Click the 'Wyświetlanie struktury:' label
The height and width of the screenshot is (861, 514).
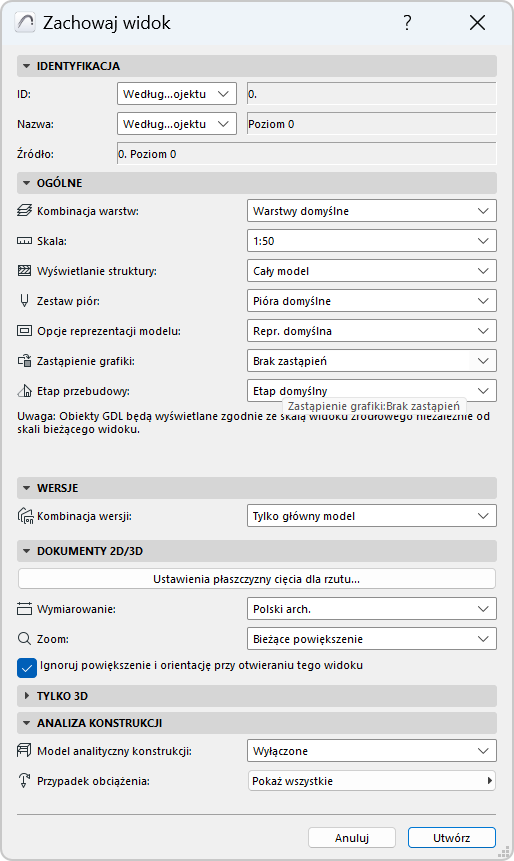pos(97,271)
